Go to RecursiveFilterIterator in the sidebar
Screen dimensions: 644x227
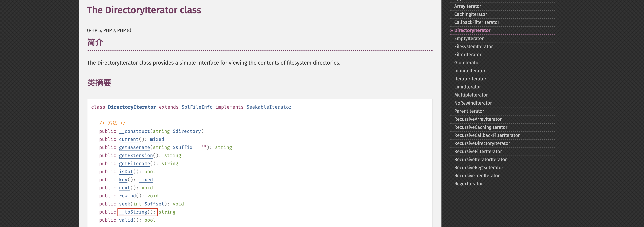(x=478, y=152)
